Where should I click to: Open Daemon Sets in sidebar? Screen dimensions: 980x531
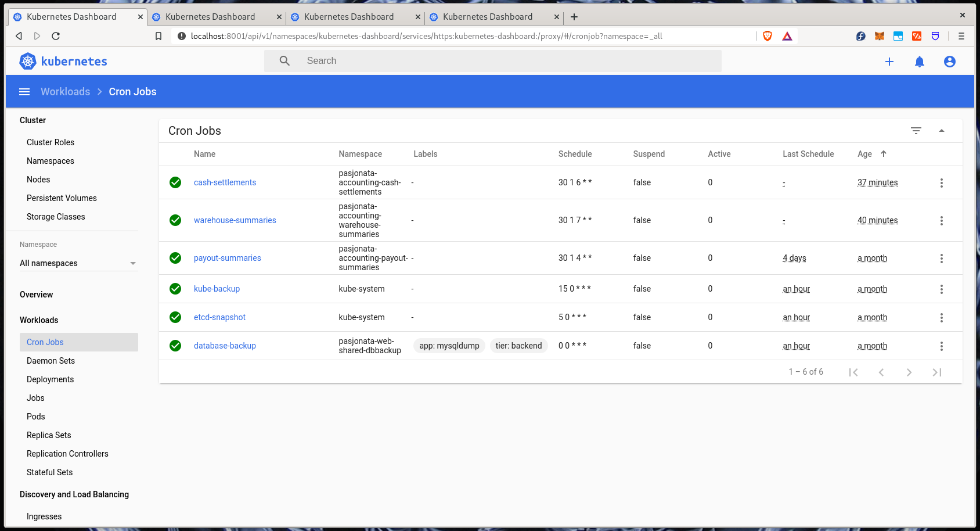click(x=51, y=361)
